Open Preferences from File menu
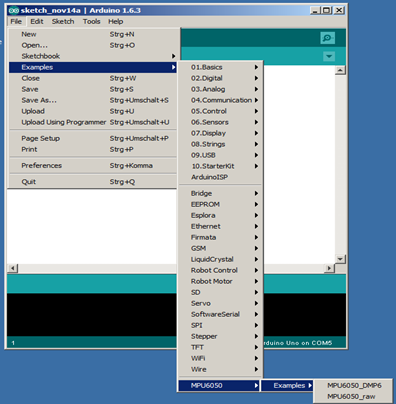Screen dimensions: 396x404 [93, 166]
